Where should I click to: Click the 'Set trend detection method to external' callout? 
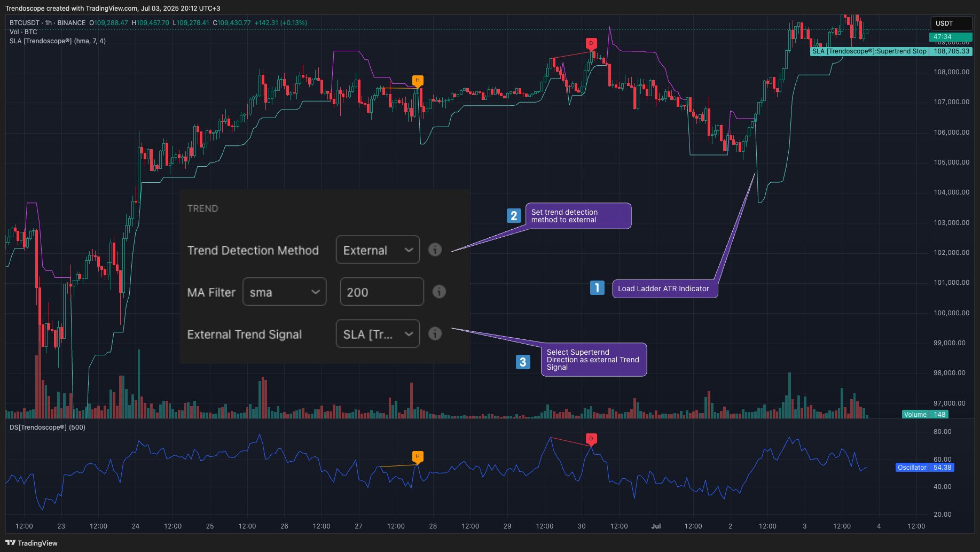(x=578, y=216)
